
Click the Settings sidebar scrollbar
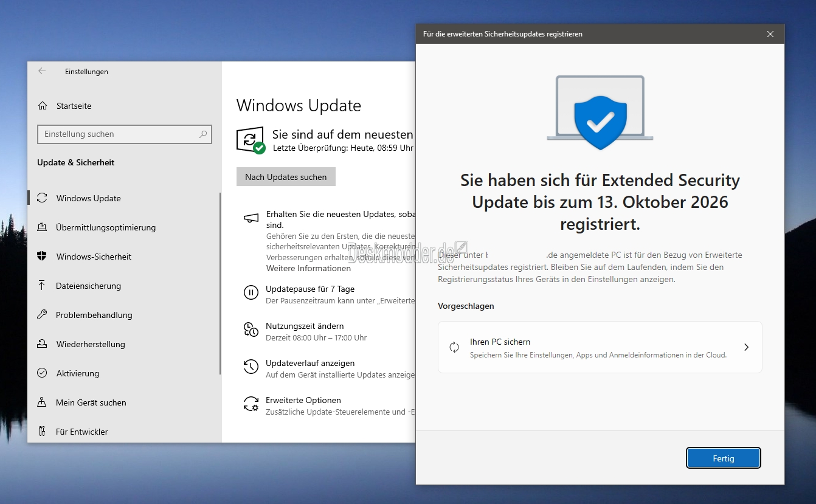point(220,283)
